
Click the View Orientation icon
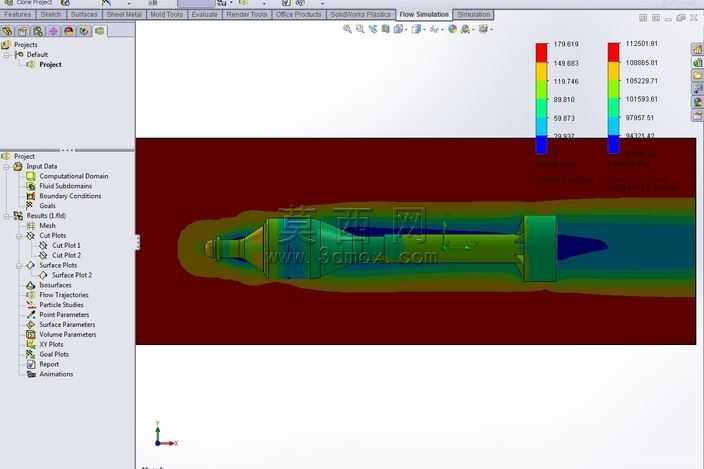pyautogui.click(x=398, y=29)
